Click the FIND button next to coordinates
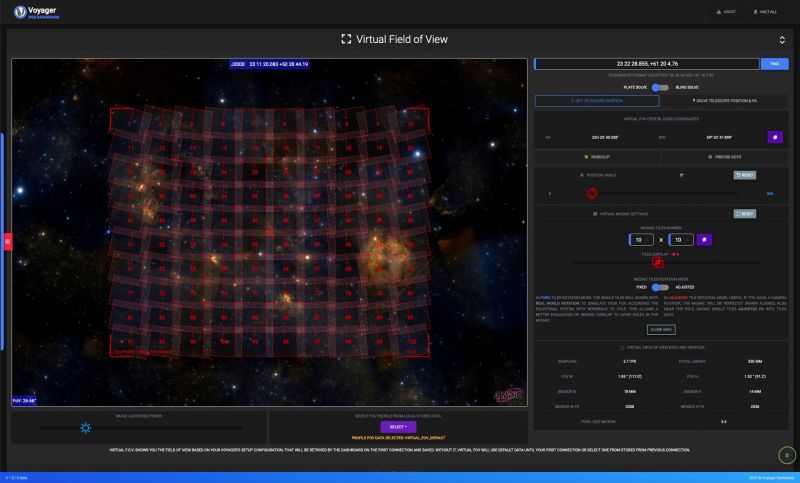Image resolution: width=800 pixels, height=483 pixels. coord(774,64)
